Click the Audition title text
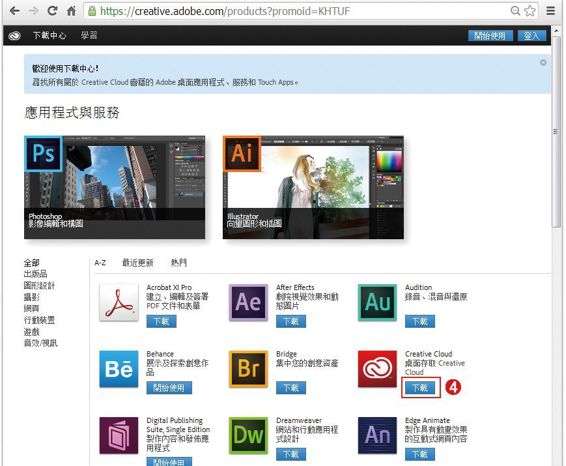The image size is (566, 466). coord(418,288)
